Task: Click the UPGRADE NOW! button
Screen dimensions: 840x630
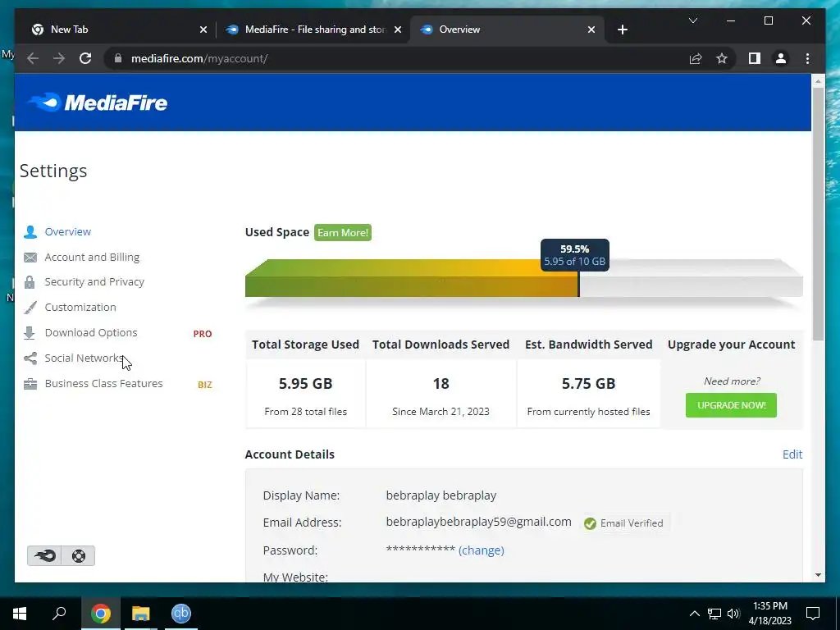Action: (x=731, y=405)
